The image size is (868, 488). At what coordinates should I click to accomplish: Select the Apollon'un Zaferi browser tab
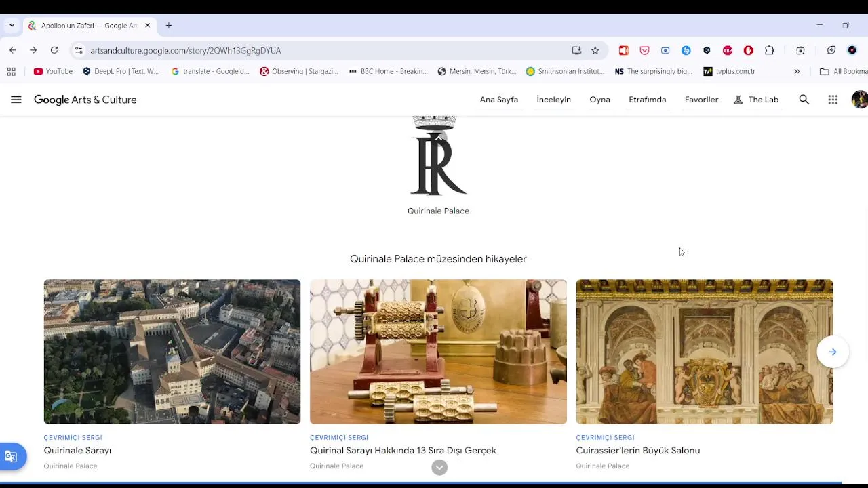[90, 26]
